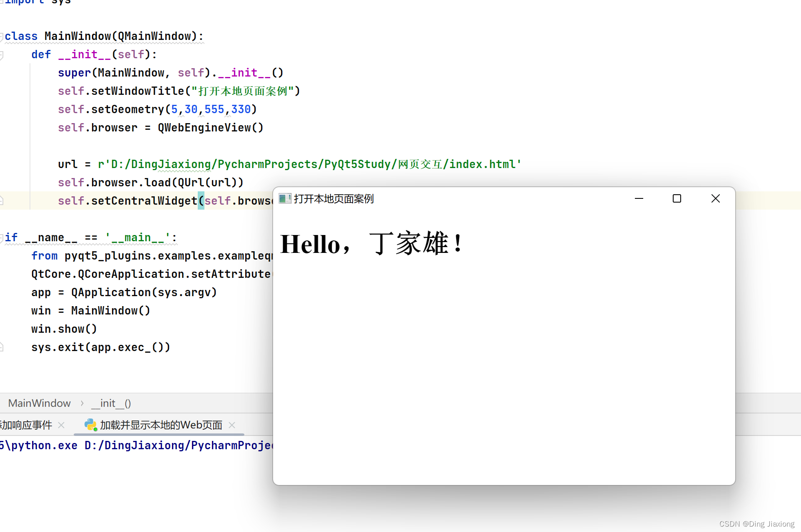This screenshot has height=532, width=801.
Task: Click the chevron between breadcrumb items
Action: pos(82,403)
